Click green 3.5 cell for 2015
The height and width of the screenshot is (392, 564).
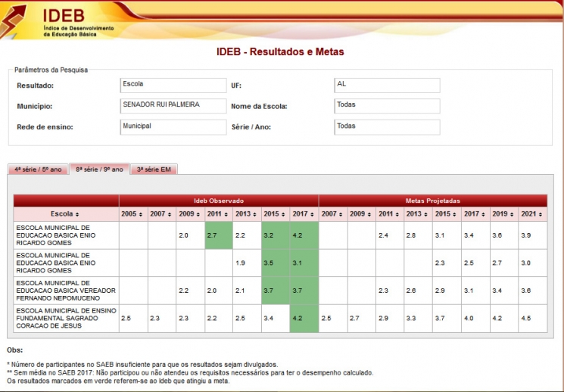click(x=276, y=263)
